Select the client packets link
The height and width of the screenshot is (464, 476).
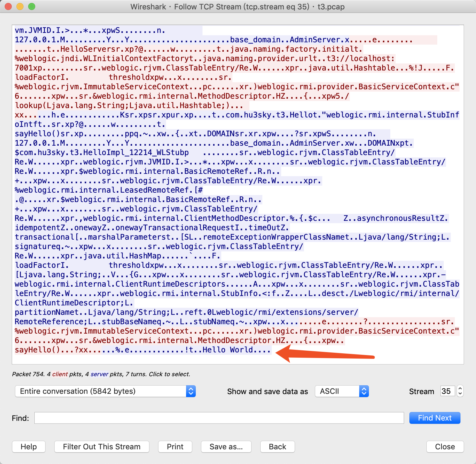point(60,374)
